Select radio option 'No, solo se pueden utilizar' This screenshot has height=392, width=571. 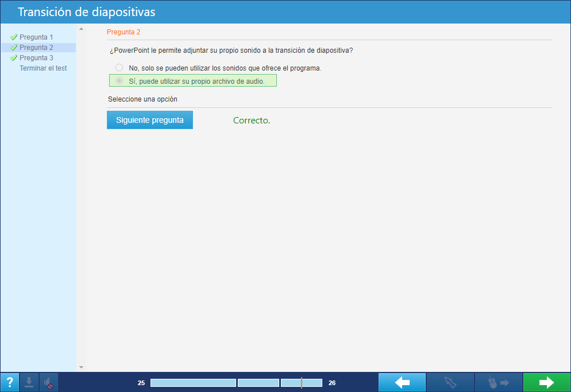point(119,67)
